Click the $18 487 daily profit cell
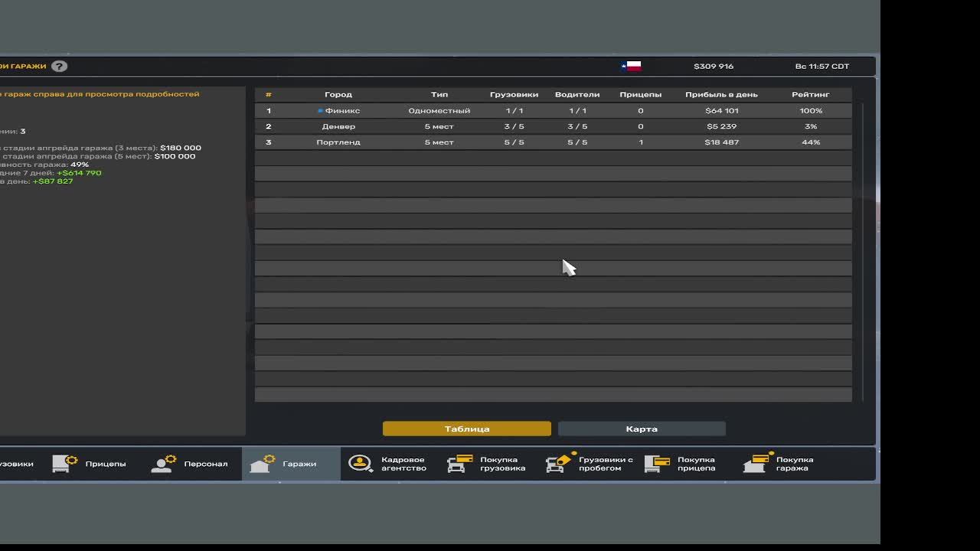The height and width of the screenshot is (551, 980). point(722,142)
